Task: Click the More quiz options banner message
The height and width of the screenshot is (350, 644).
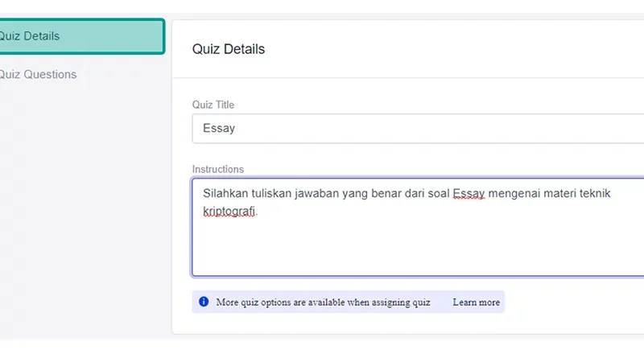Action: 324,303
